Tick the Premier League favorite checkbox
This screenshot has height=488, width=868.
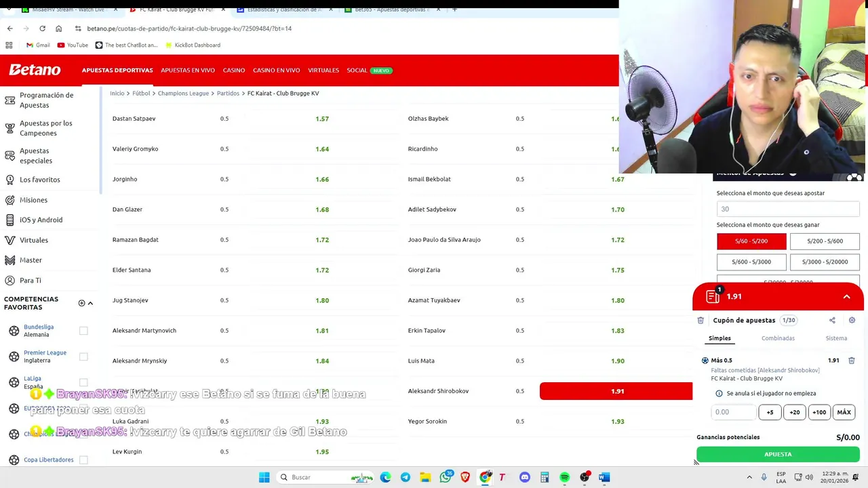83,357
